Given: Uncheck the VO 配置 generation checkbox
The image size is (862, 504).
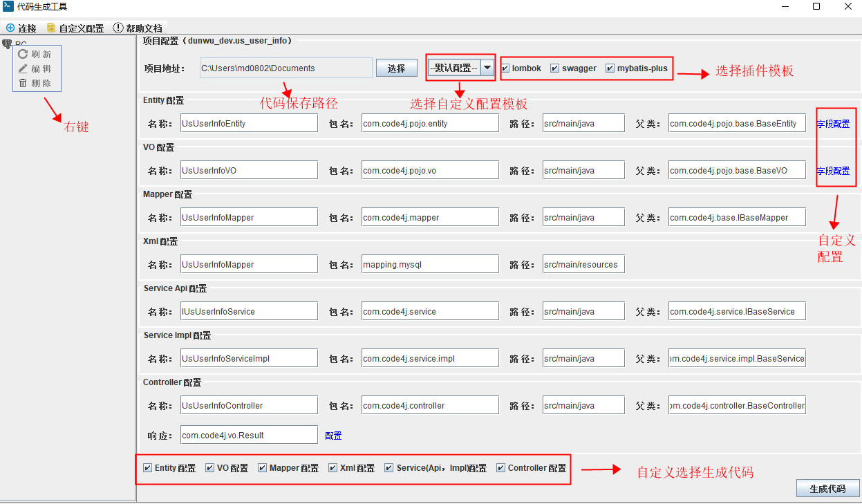Looking at the screenshot, I should point(209,468).
